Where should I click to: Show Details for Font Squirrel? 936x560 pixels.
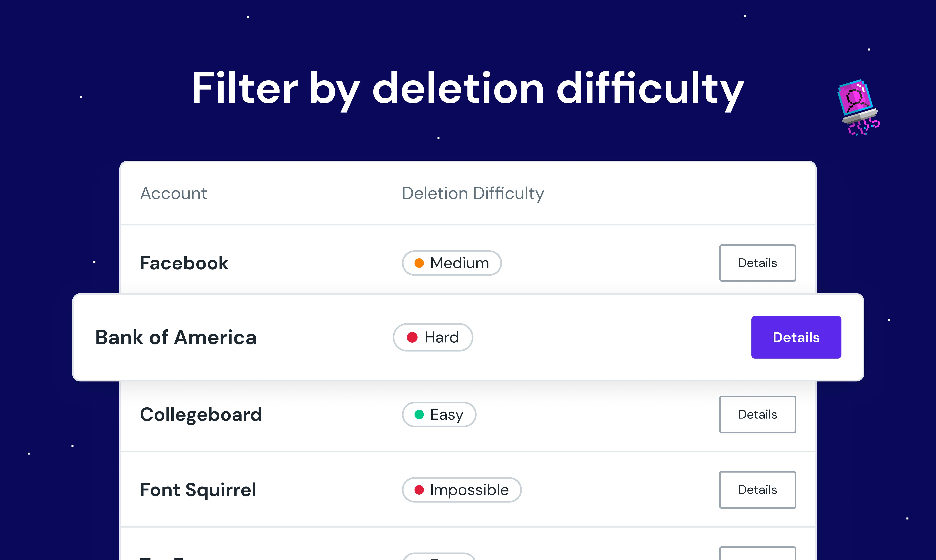click(x=757, y=490)
